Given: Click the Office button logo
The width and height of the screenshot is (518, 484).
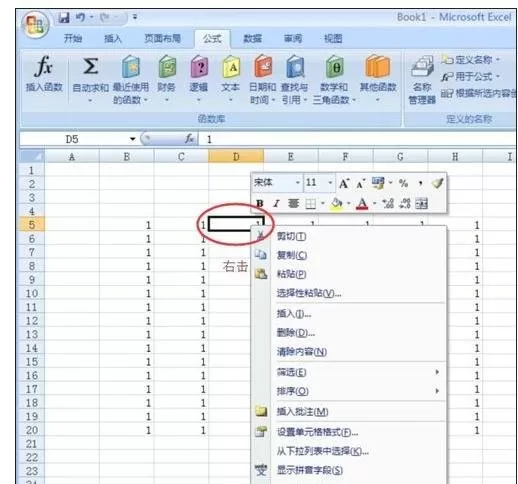Looking at the screenshot, I should (x=35, y=25).
